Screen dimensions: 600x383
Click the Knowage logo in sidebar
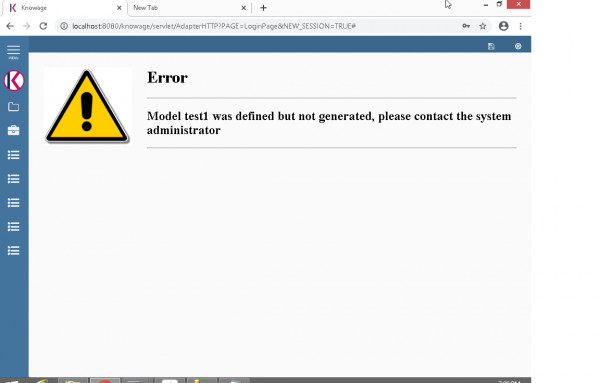click(14, 81)
